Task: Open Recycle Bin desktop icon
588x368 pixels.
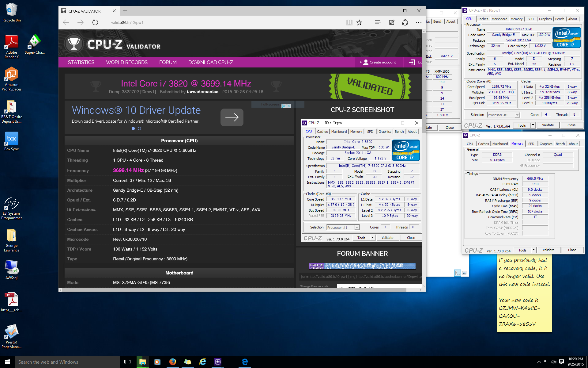Action: pos(11,12)
